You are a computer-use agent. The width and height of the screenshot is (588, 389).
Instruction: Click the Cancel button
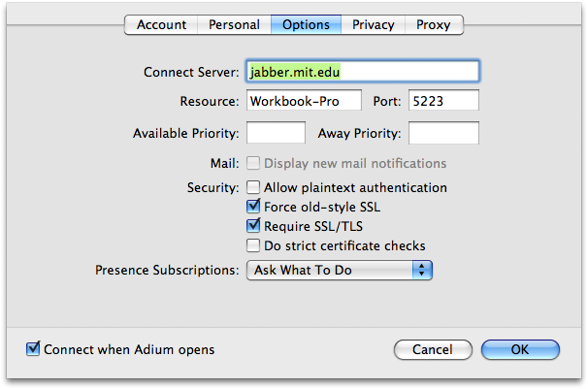point(433,349)
